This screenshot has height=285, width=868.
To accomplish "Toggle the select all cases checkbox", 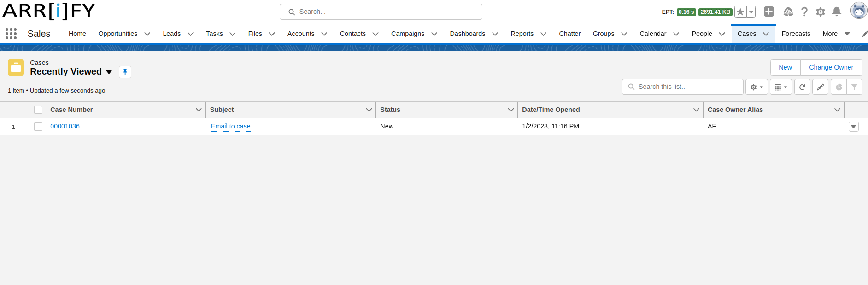I will click(x=38, y=110).
